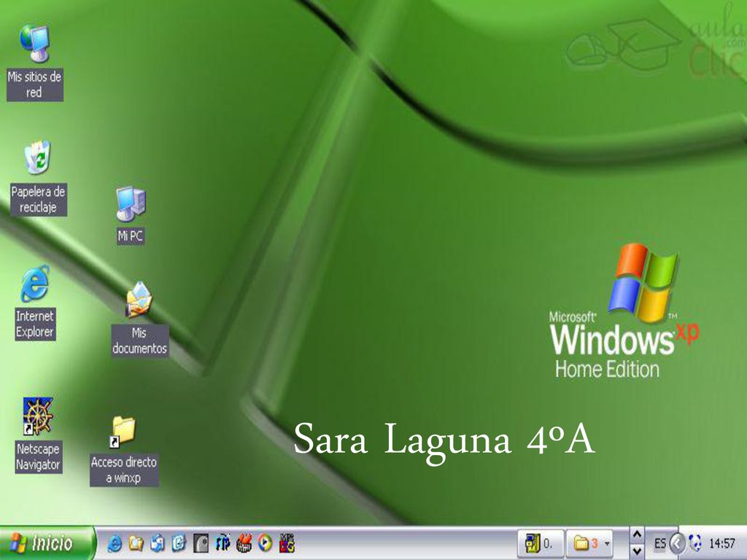
Task: Open the Inicio start menu
Action: (x=47, y=542)
